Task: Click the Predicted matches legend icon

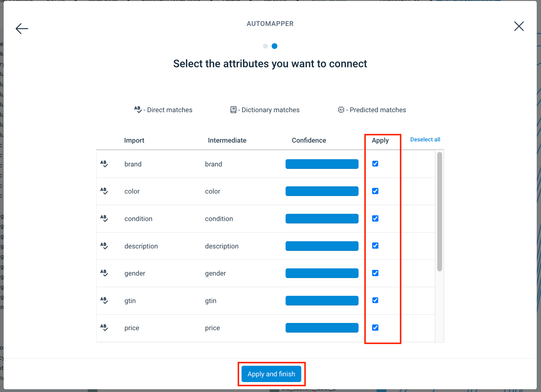Action: [x=341, y=110]
